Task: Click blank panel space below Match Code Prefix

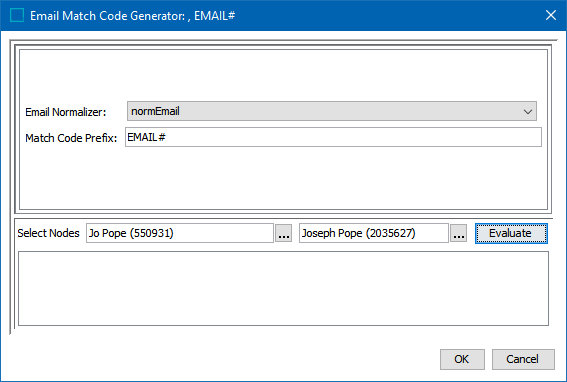Action: point(283,177)
